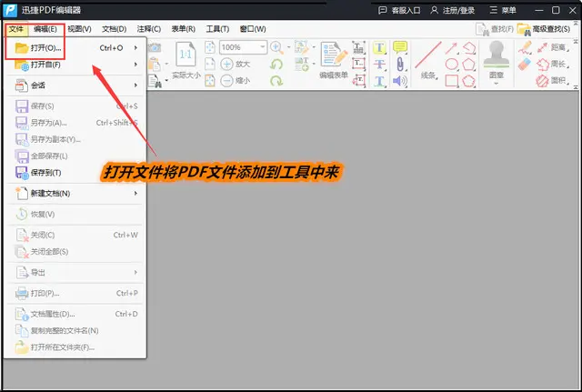The image size is (582, 392).
Task: Click the 高级查找(S) button
Action: click(544, 29)
